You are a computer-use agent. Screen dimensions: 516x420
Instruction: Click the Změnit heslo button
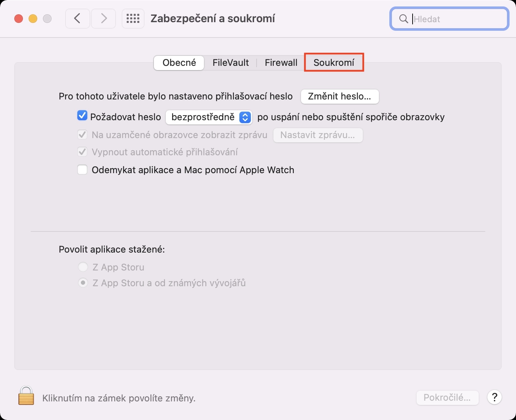[x=340, y=97]
